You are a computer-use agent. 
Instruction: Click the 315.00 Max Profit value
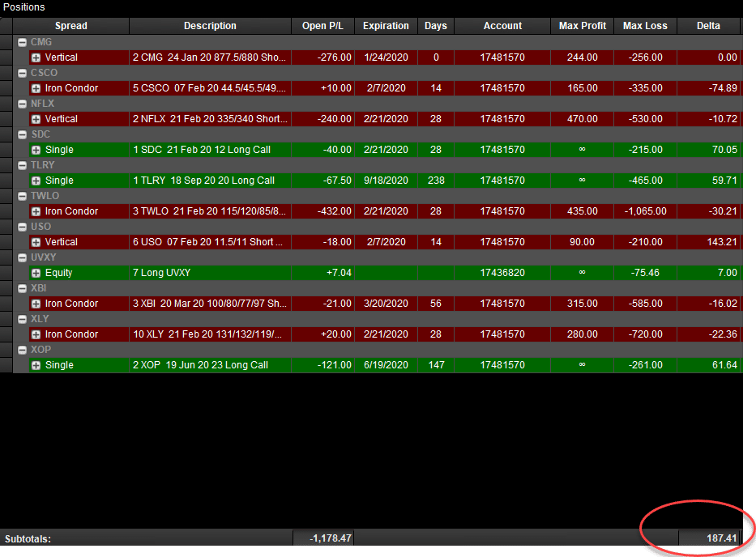coord(583,304)
